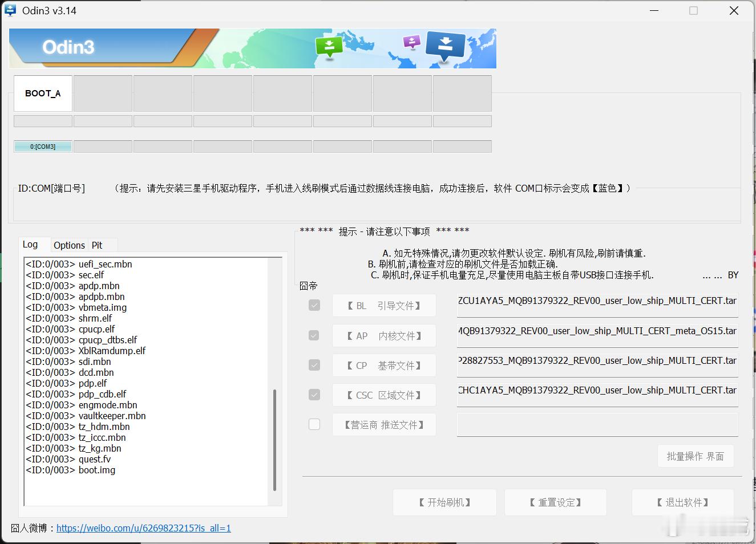Select log line boot.img
The image size is (756, 544).
[x=70, y=470]
